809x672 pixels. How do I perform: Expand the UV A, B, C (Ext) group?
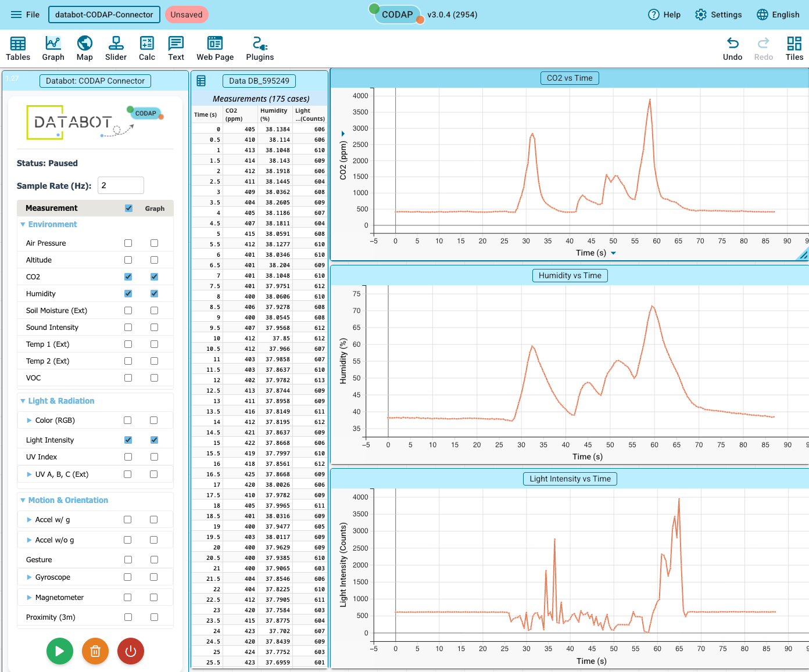29,475
